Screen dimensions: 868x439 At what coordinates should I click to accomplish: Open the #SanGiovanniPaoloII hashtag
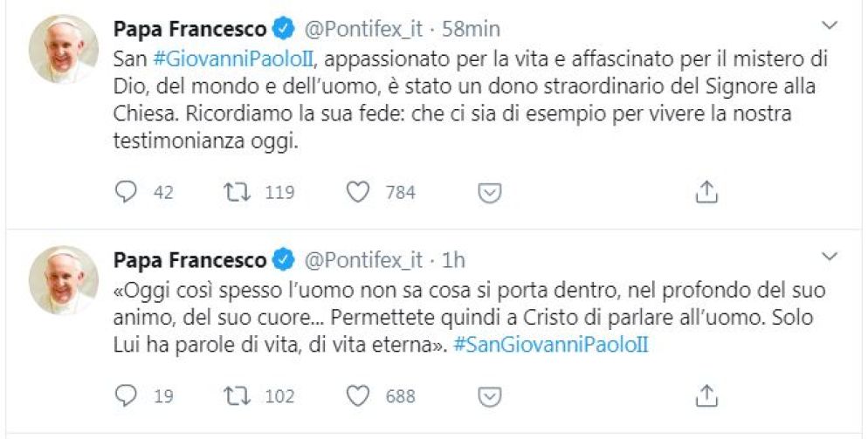pos(551,345)
